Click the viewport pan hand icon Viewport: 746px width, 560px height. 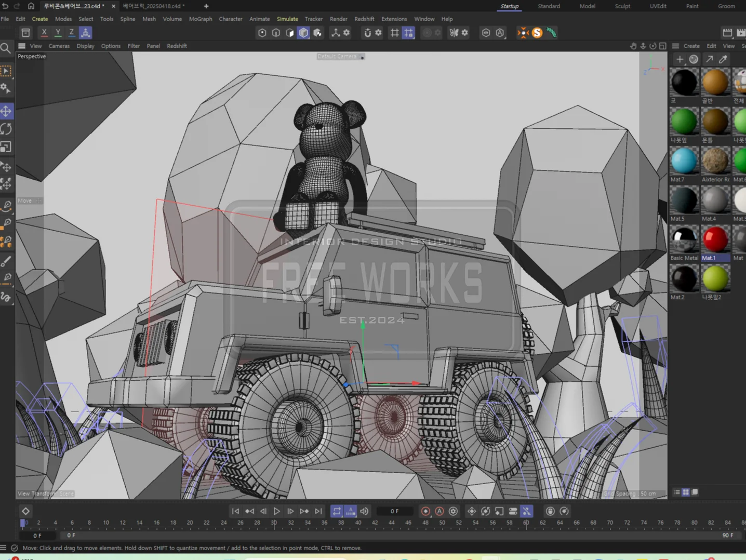pyautogui.click(x=633, y=46)
